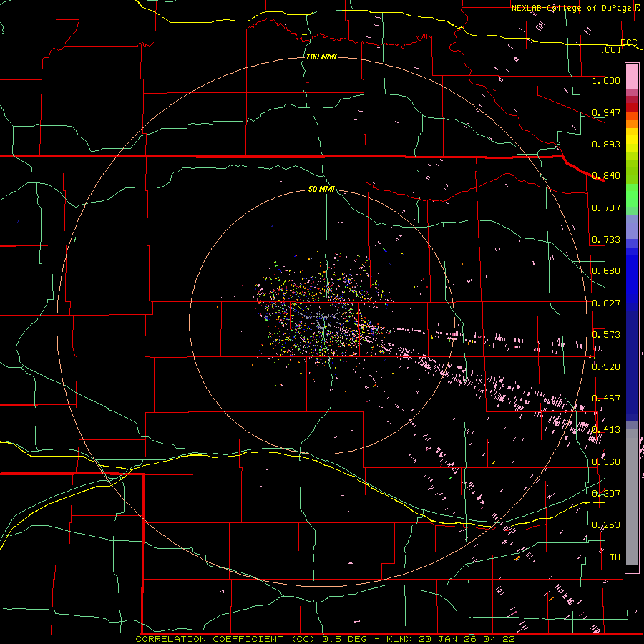Screen dimensions: 644x644
Task: Click the TH threshold label
Action: [x=615, y=557]
